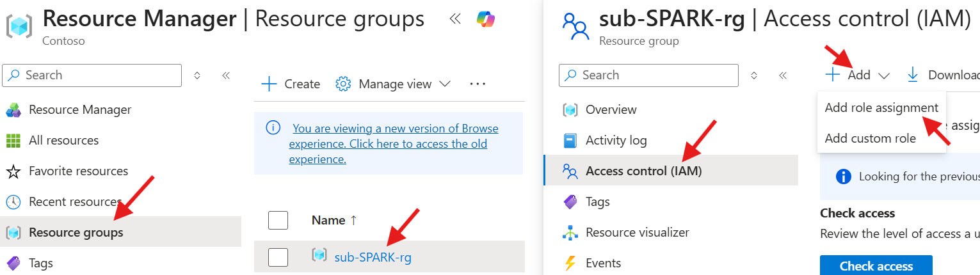This screenshot has height=275, width=980.
Task: Click the Recent resources clock icon
Action: click(13, 202)
